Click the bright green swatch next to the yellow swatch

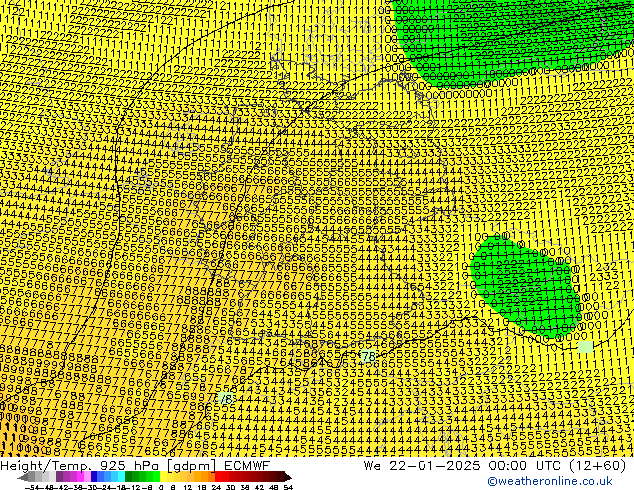pos(156,476)
